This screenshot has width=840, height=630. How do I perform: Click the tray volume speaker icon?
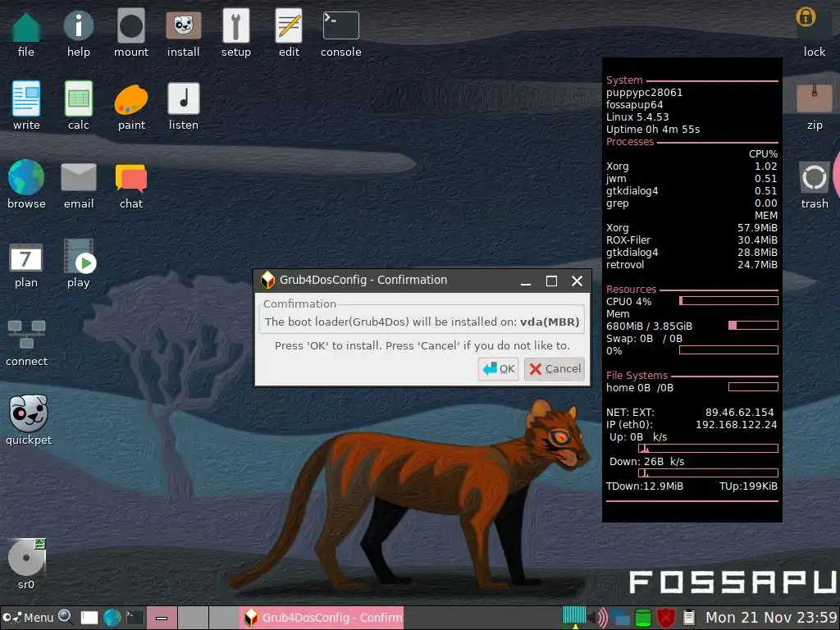pos(598,618)
